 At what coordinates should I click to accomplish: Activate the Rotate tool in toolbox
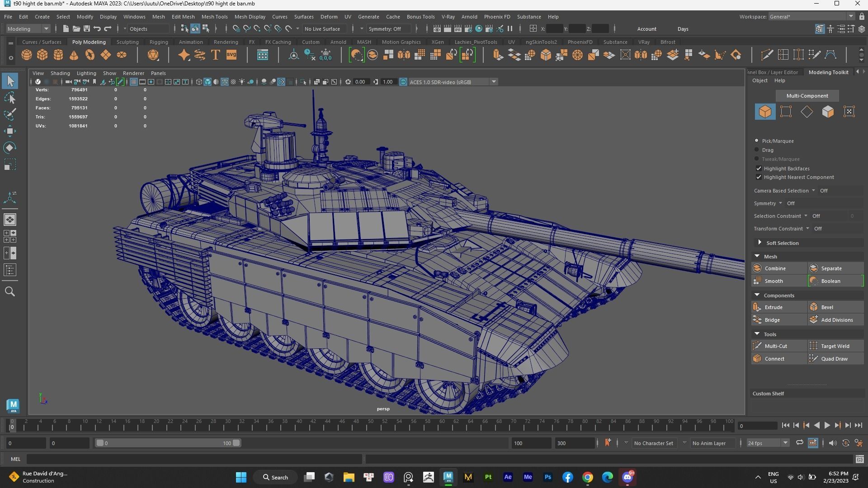pos(10,148)
